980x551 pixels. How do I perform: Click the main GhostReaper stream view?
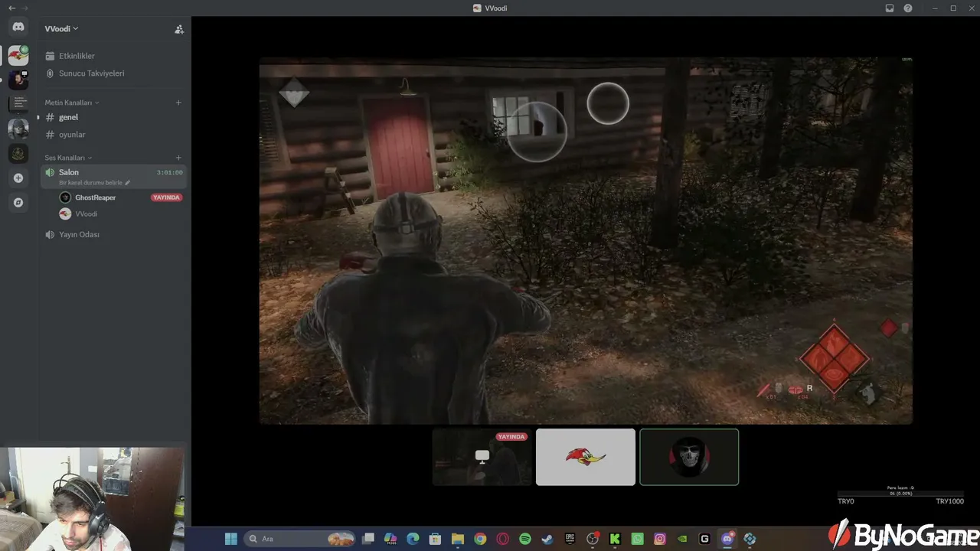point(586,240)
